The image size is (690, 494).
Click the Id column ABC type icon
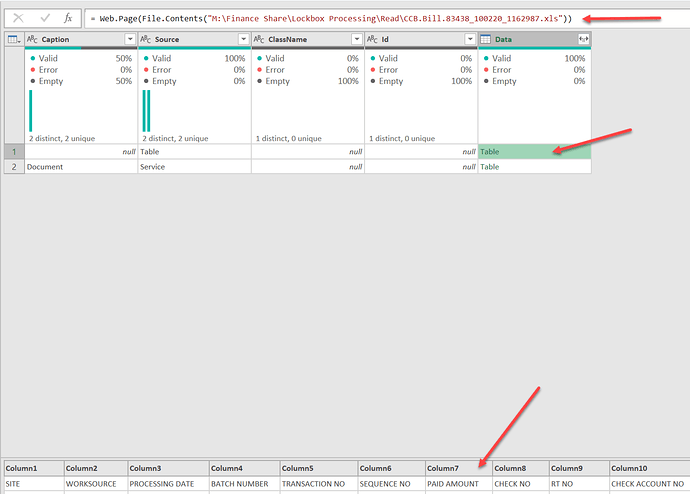coord(372,39)
